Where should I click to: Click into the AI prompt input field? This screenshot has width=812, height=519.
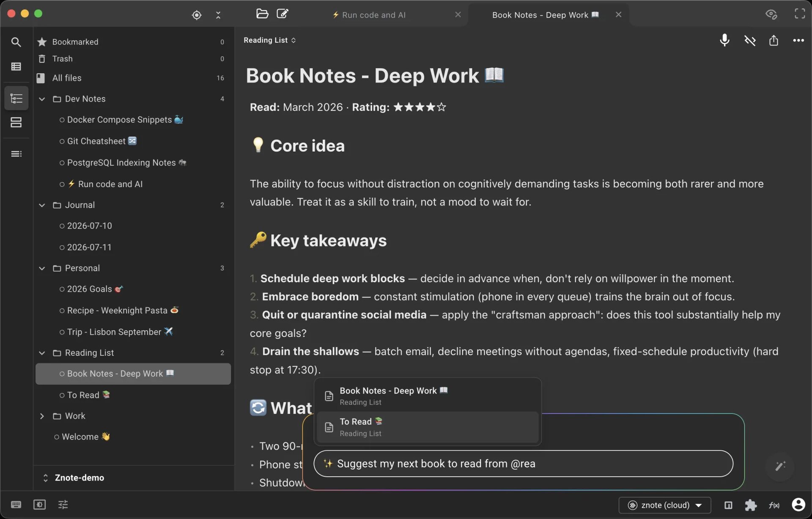(523, 464)
